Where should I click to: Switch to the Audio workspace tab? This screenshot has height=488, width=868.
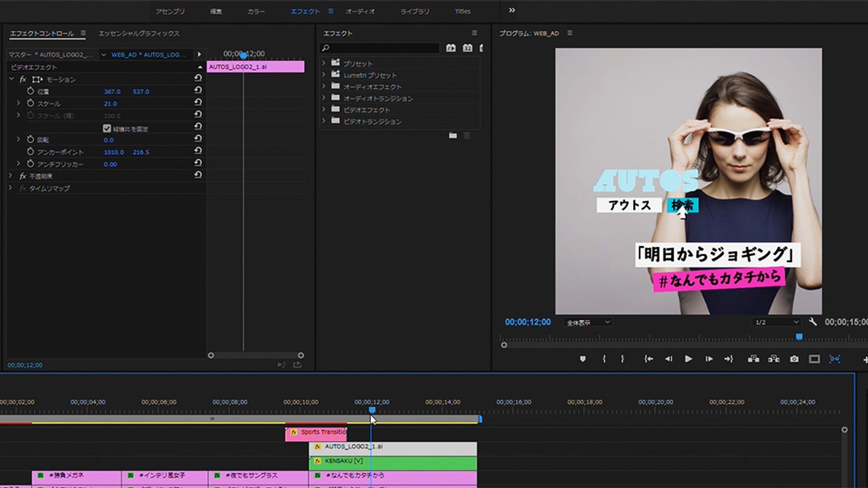point(360,11)
